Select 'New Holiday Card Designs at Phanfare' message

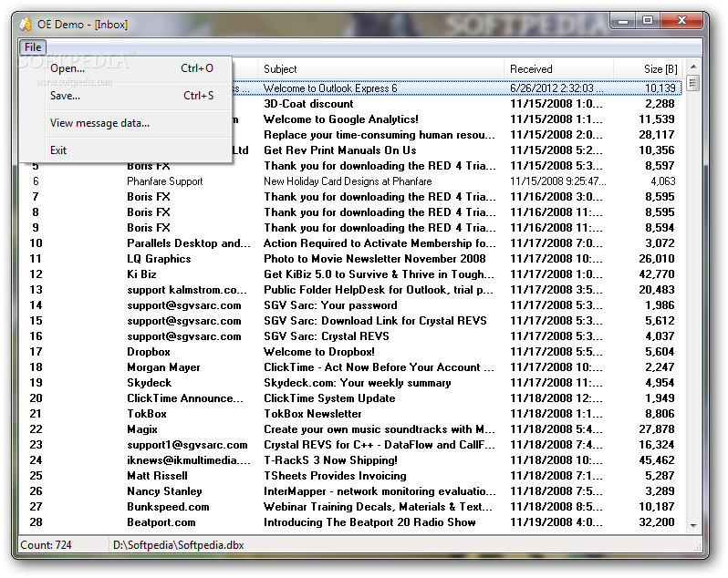point(348,181)
